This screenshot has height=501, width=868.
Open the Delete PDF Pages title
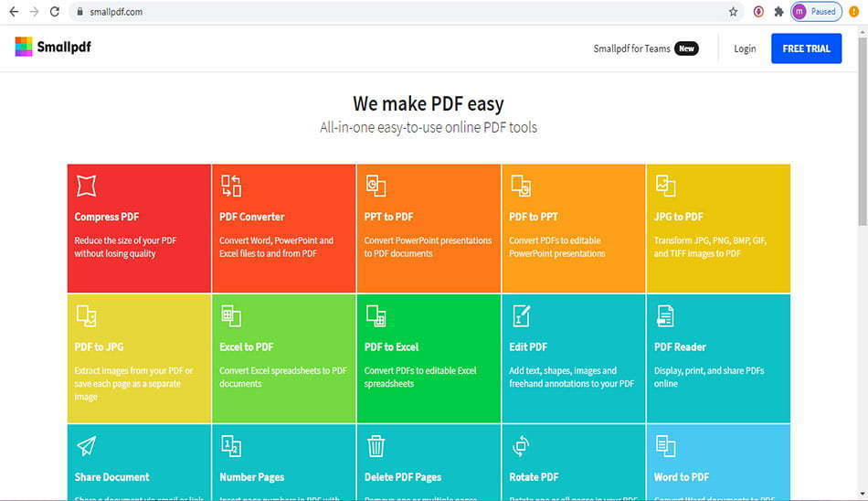tap(403, 477)
